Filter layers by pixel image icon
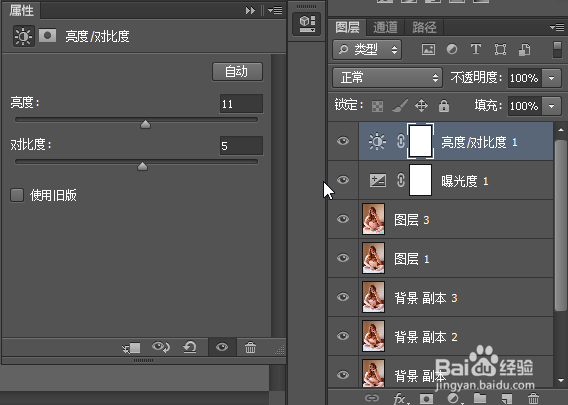Image resolution: width=568 pixels, height=405 pixels. 428,49
